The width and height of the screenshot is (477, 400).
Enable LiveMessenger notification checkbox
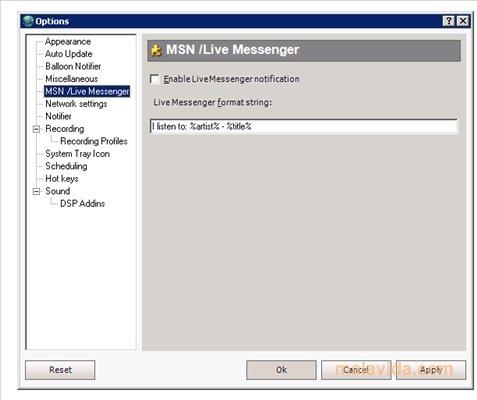click(154, 79)
